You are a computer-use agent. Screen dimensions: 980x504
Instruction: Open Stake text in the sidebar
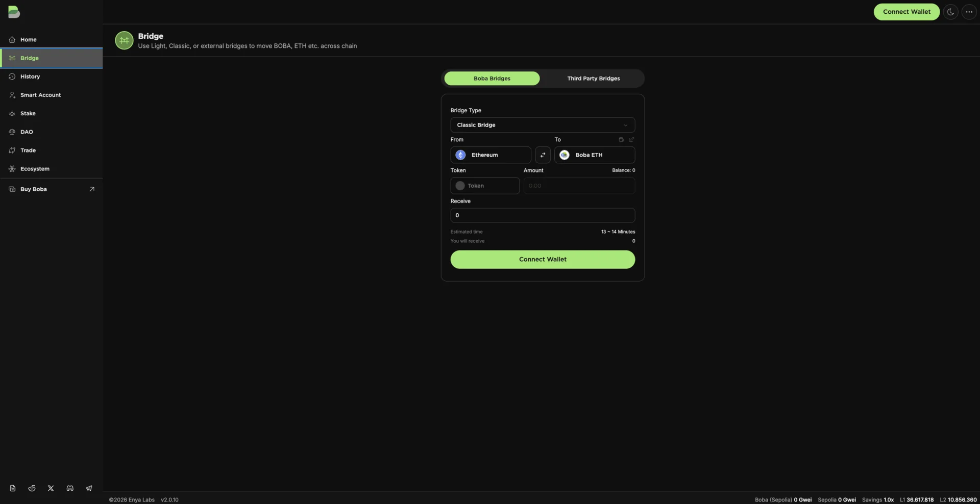point(28,113)
